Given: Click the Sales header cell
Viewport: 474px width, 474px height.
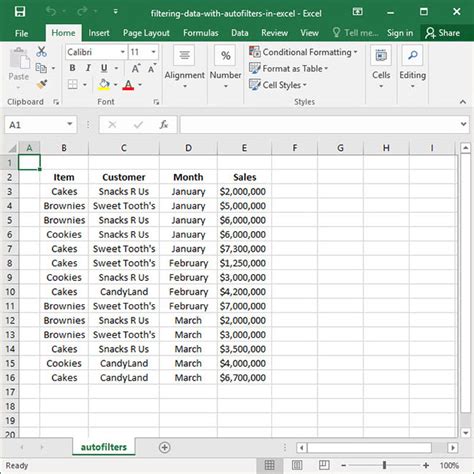Looking at the screenshot, I should coord(244,177).
